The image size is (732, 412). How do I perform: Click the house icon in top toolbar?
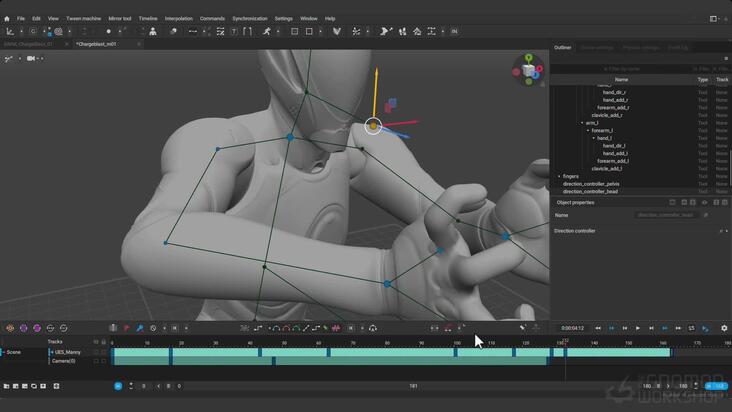pyautogui.click(x=417, y=32)
